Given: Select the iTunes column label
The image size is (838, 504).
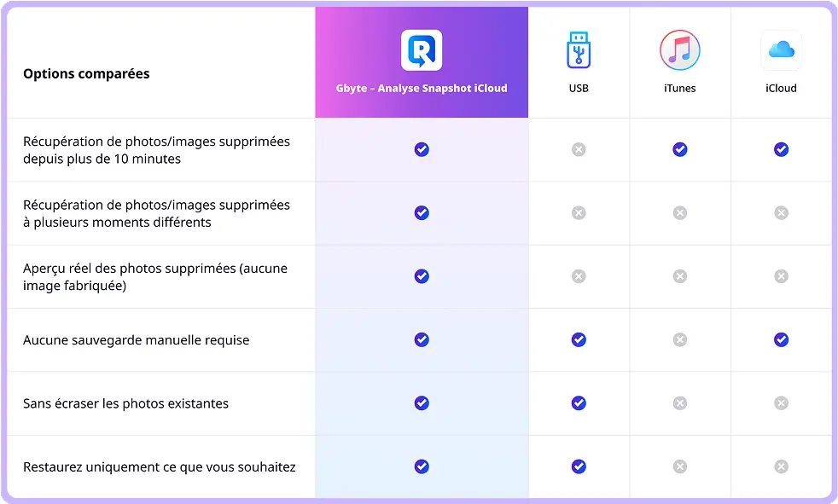Looking at the screenshot, I should pyautogui.click(x=680, y=88).
